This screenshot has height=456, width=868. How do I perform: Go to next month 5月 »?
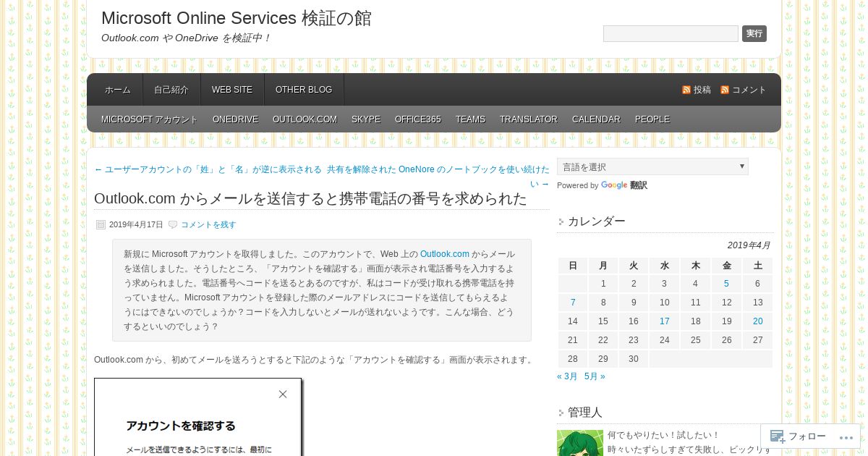(595, 376)
